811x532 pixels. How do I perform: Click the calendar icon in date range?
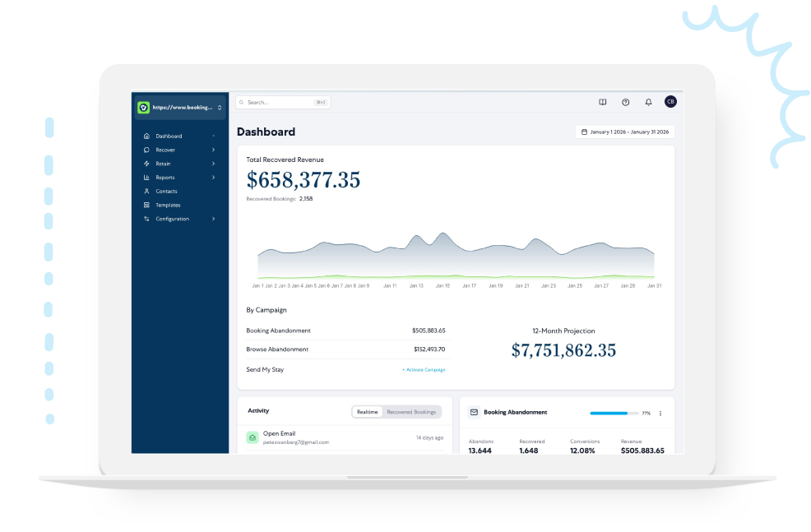pos(584,132)
